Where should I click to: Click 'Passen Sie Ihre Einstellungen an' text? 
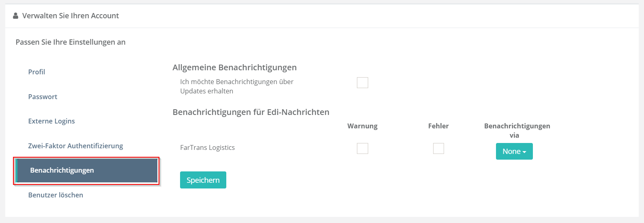tap(71, 42)
